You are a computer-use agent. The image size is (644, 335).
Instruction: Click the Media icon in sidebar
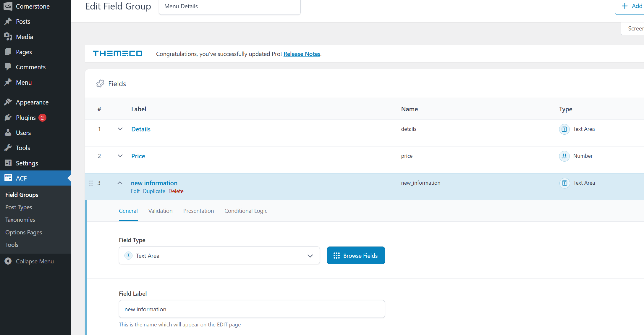tap(8, 37)
